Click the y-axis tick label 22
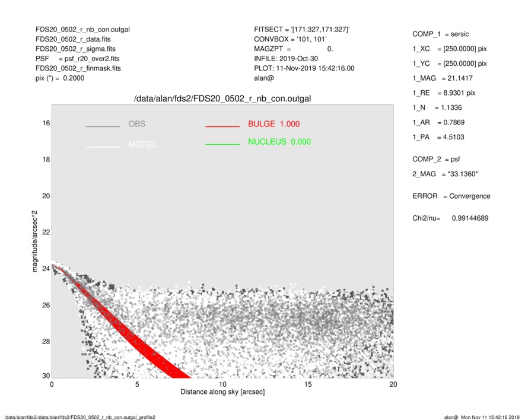Viewport: 525px width, 420px height. pos(46,232)
